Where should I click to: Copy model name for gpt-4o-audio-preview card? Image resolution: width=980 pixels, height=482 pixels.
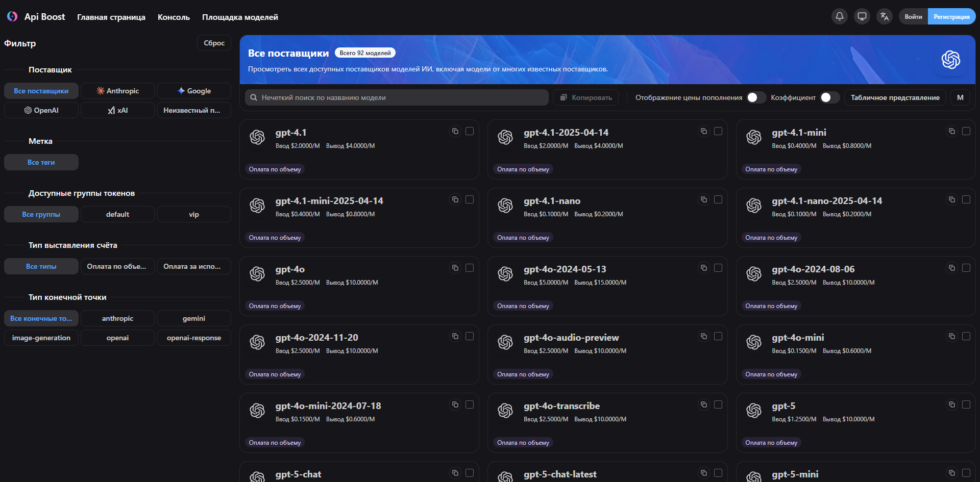click(x=704, y=336)
